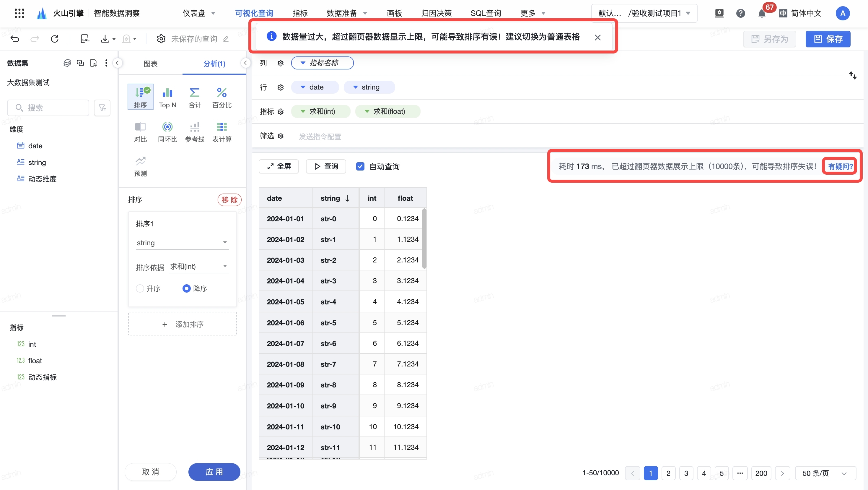The height and width of the screenshot is (490, 868).
Task: Click the SQL view icon in toolbar
Action: pos(85,39)
